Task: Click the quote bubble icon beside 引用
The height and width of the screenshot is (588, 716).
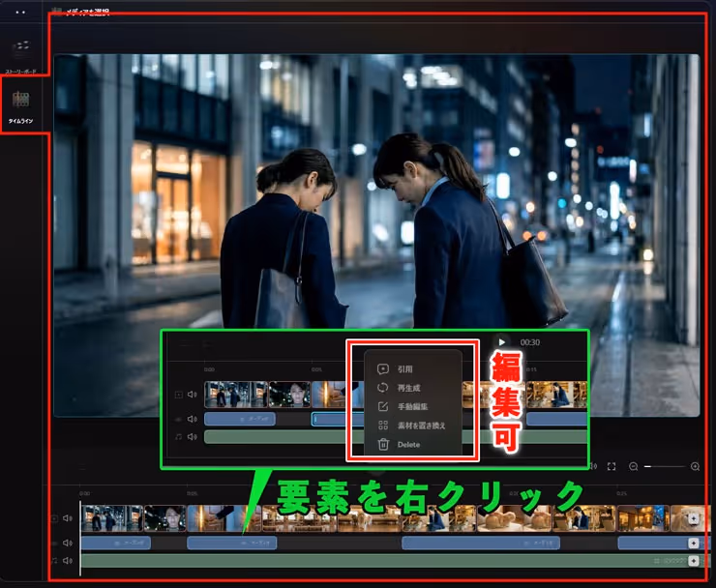Action: tap(383, 368)
